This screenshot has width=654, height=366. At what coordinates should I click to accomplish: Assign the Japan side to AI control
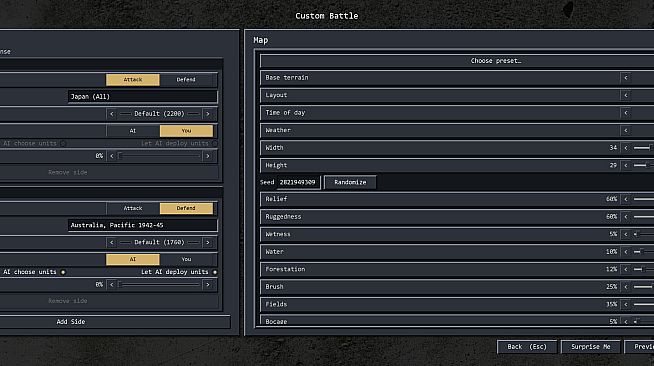tap(133, 131)
